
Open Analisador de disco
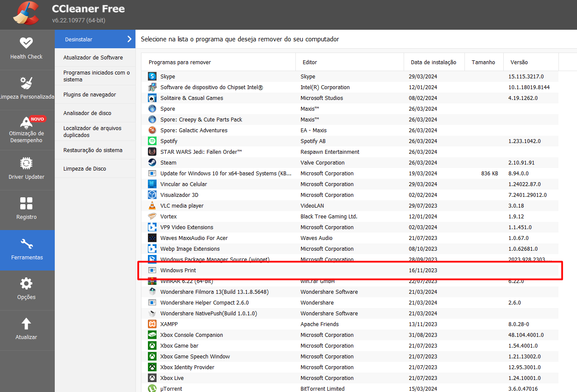coord(95,113)
